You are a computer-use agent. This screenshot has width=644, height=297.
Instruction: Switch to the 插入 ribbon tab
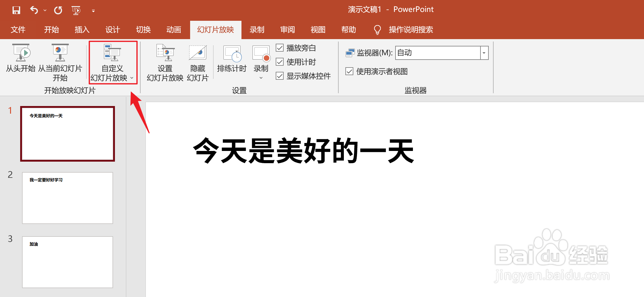pos(82,30)
